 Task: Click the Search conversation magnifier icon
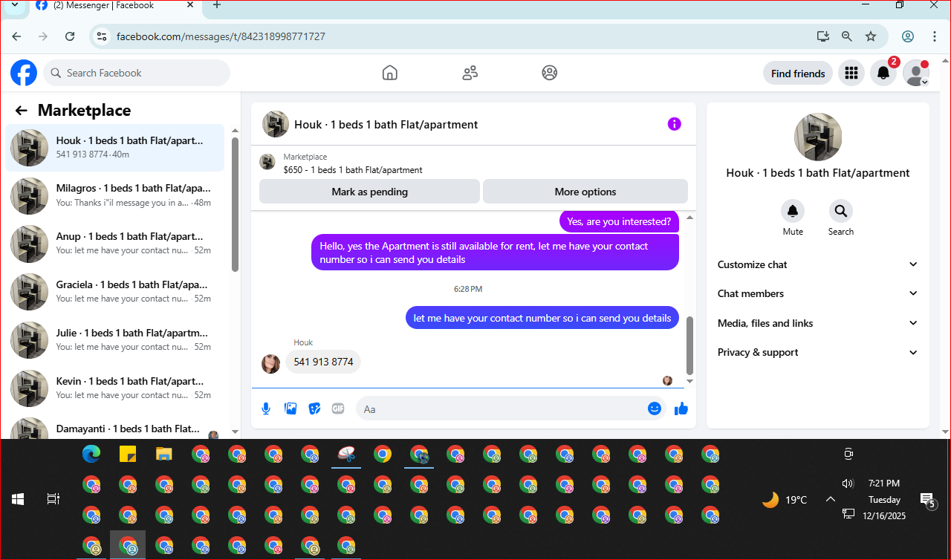[841, 212]
